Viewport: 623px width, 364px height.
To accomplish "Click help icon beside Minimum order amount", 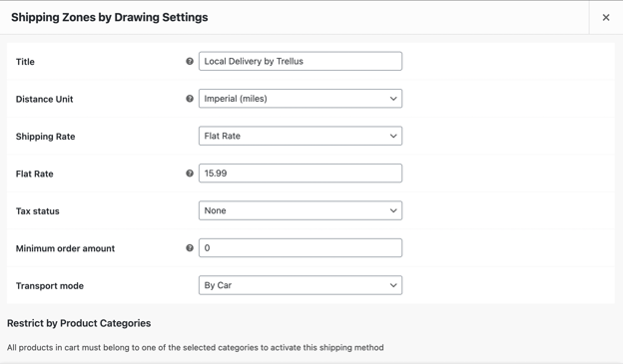I will [x=190, y=247].
